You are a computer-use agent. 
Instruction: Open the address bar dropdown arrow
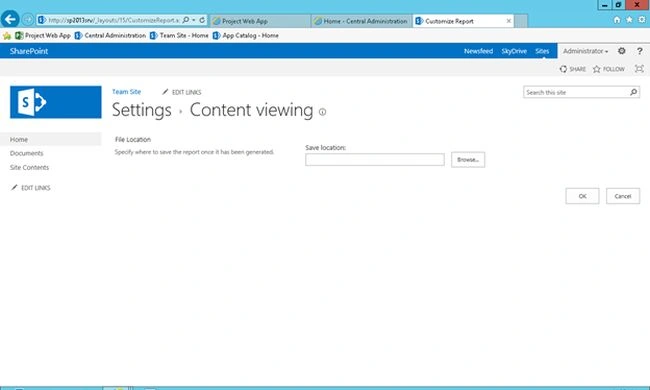click(x=194, y=20)
